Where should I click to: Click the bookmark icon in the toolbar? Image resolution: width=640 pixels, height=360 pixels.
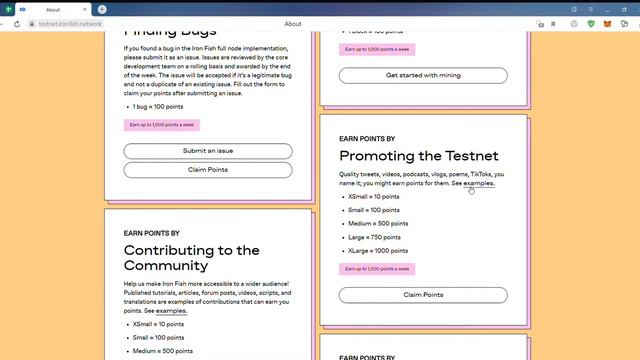click(553, 24)
